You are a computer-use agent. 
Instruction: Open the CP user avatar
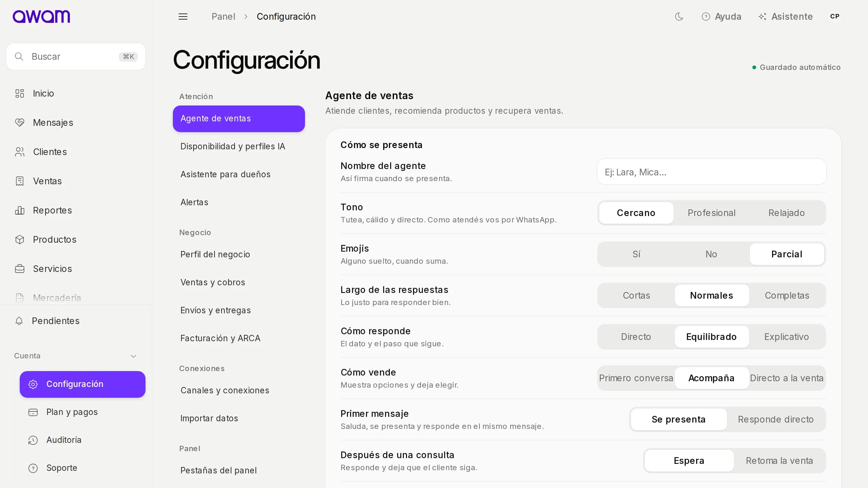835,17
